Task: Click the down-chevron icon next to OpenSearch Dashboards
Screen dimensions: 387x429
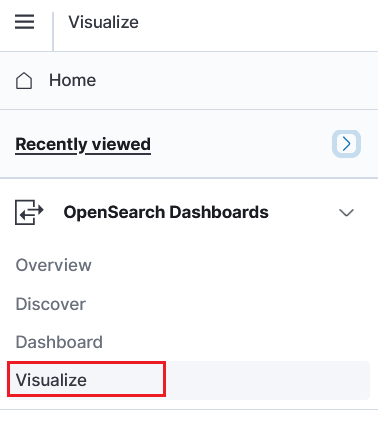Action: coord(346,212)
